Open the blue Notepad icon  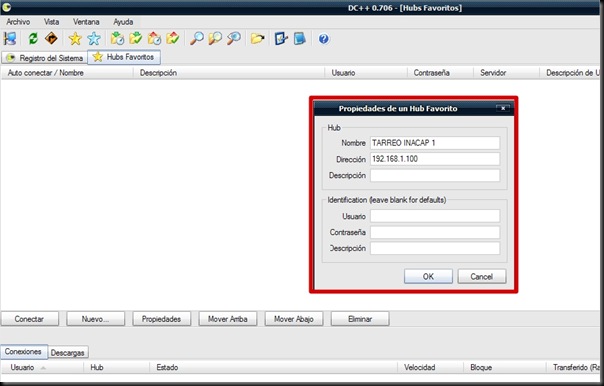pos(299,39)
